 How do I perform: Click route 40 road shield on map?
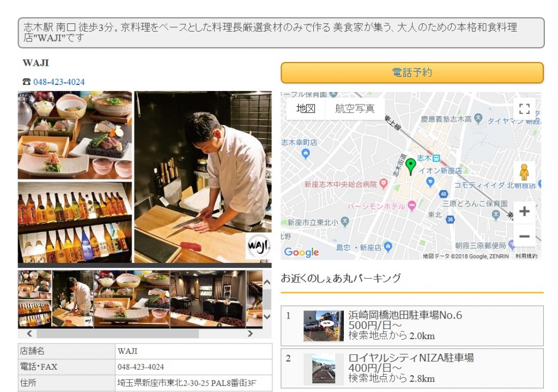443,194
